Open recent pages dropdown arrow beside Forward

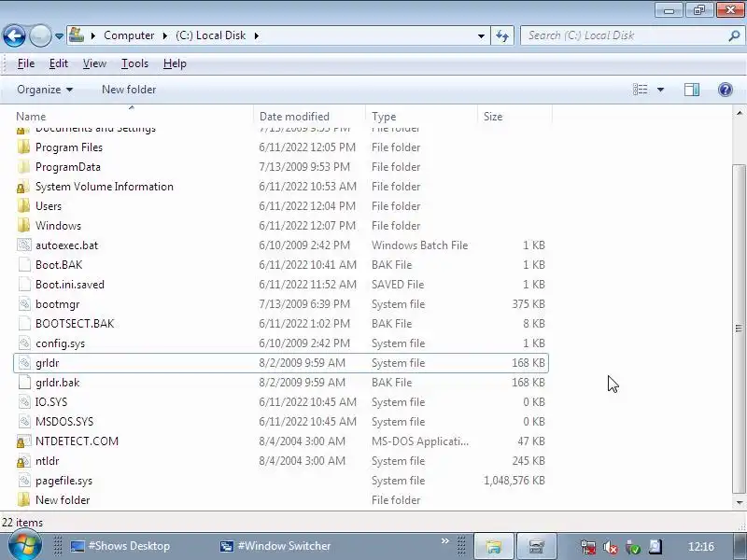click(59, 35)
